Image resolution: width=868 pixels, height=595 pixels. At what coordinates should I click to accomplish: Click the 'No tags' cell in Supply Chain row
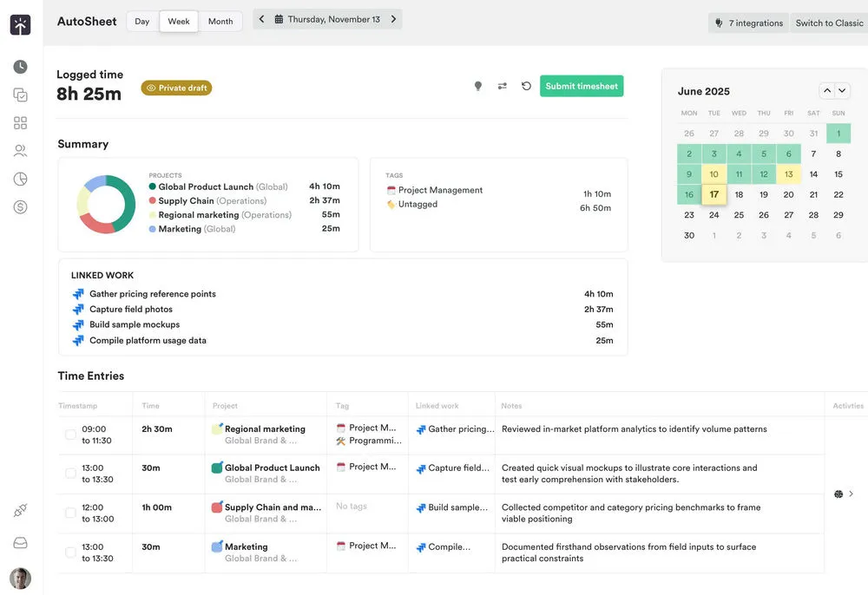352,507
